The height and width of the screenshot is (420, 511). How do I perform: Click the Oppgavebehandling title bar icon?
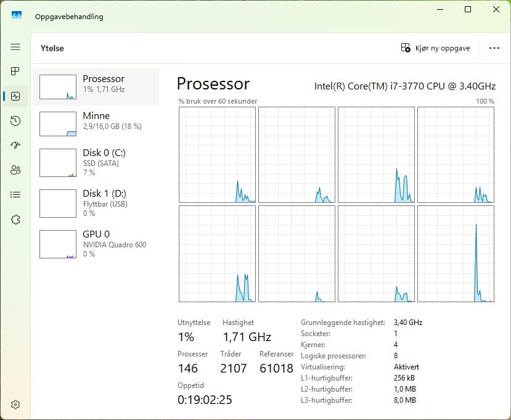tap(17, 15)
